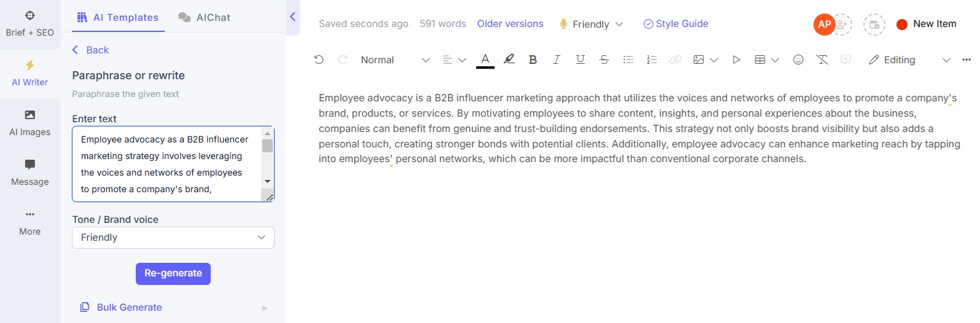Redo the last edit
This screenshot has height=323, width=980.
click(343, 60)
